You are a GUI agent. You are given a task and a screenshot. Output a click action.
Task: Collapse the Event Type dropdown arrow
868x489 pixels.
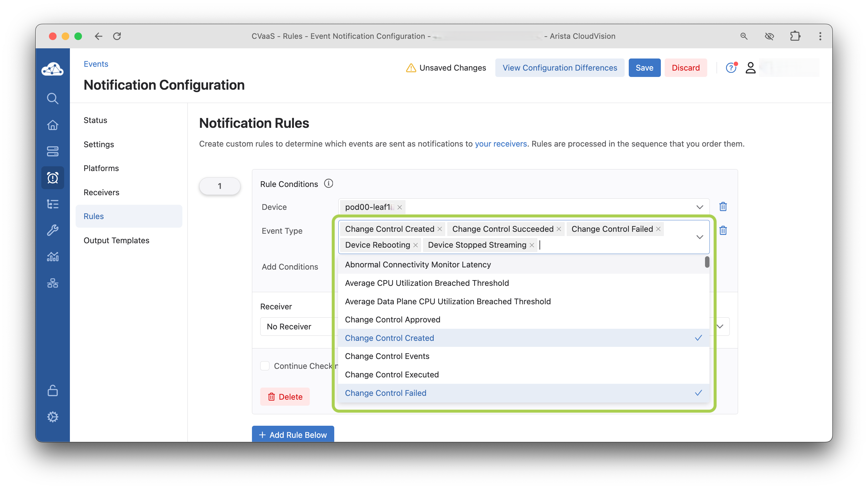click(700, 237)
